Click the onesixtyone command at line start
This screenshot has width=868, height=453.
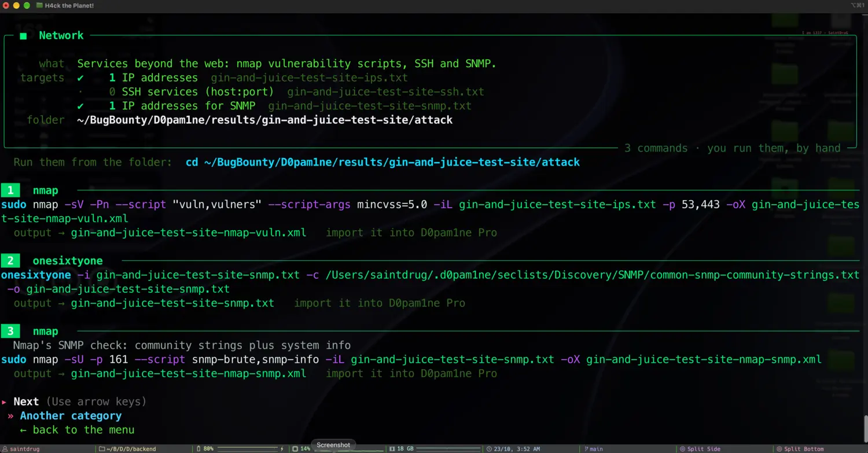click(36, 275)
